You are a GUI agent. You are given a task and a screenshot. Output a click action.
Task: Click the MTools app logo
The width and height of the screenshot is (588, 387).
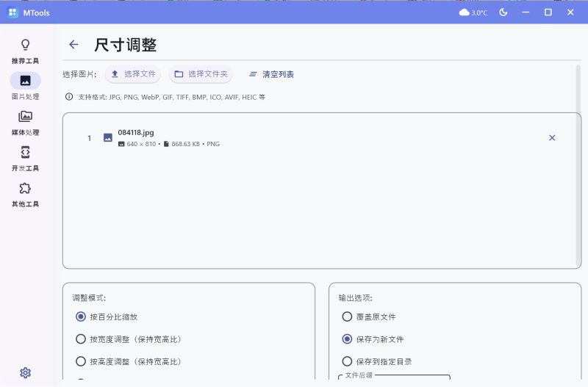click(12, 12)
